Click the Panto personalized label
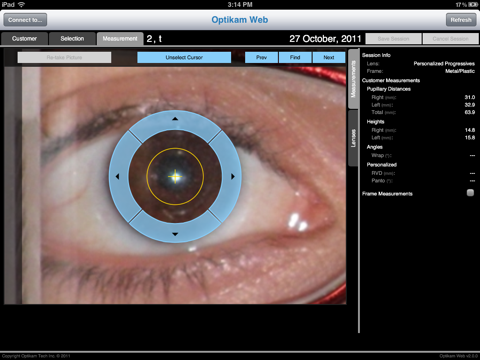The width and height of the screenshot is (480, 360). (x=382, y=181)
